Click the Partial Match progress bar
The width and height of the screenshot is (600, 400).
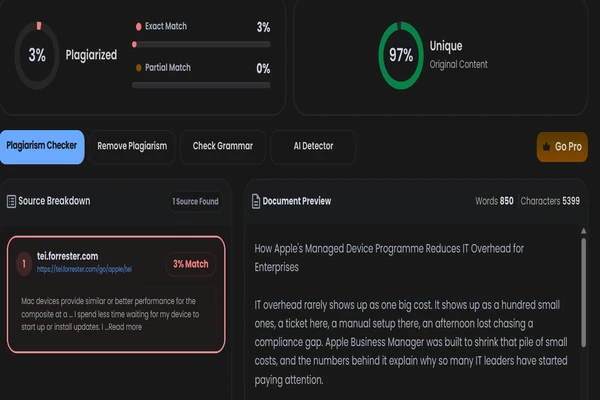(201, 85)
